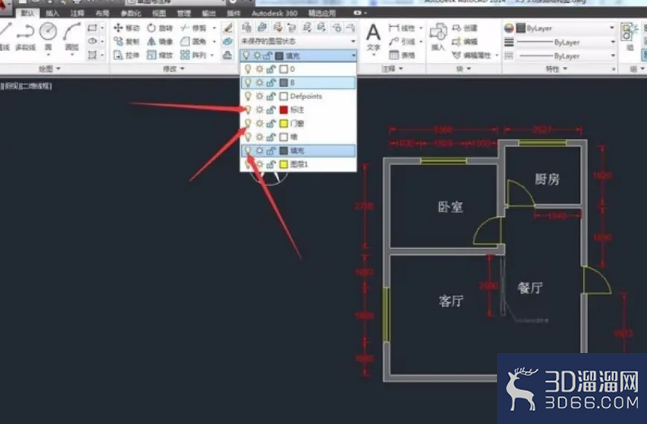Toggle the lock icon of 标注 layer
647x424 pixels.
[x=271, y=110]
